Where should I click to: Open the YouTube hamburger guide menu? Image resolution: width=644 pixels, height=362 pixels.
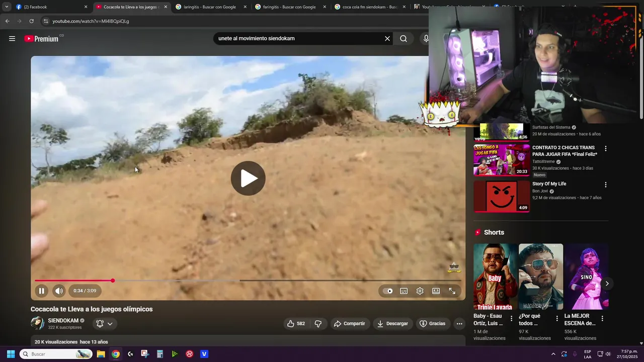(12, 39)
